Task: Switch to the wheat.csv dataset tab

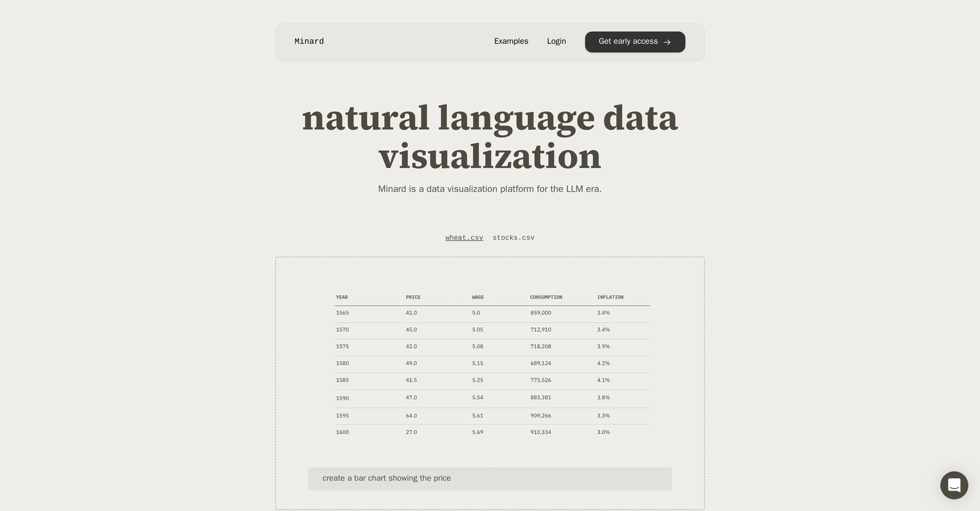Action: [464, 238]
